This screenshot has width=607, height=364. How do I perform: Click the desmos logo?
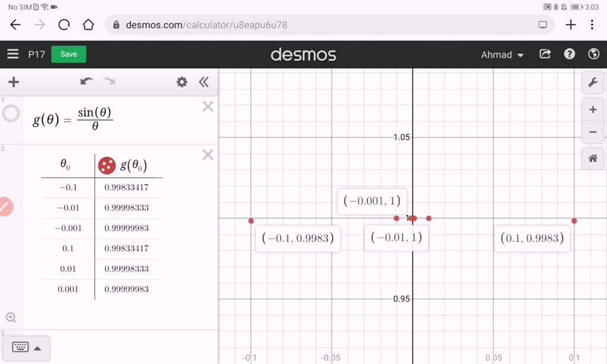tap(303, 55)
